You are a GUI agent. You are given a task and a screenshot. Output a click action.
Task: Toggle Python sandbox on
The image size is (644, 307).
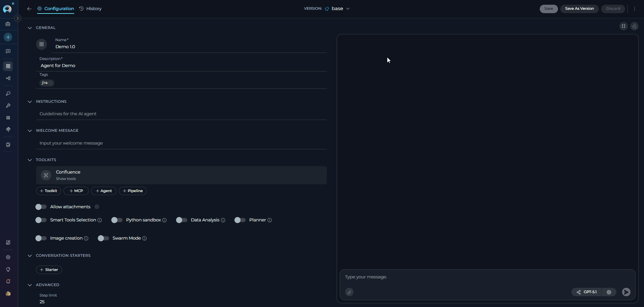click(x=117, y=220)
